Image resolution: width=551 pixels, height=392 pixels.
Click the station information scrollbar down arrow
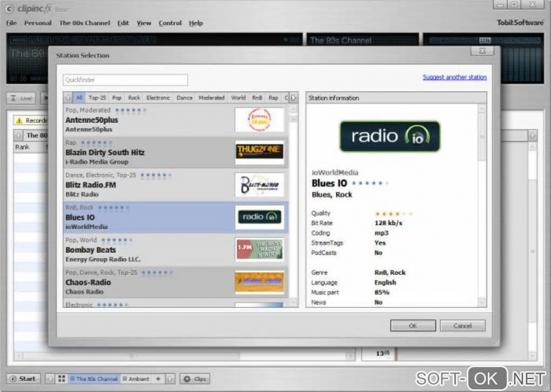(482, 302)
